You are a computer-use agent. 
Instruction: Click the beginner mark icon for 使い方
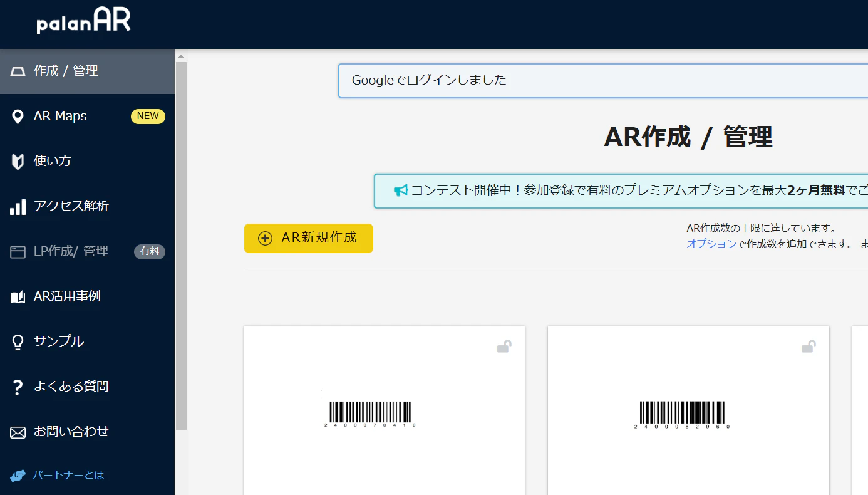pos(18,162)
